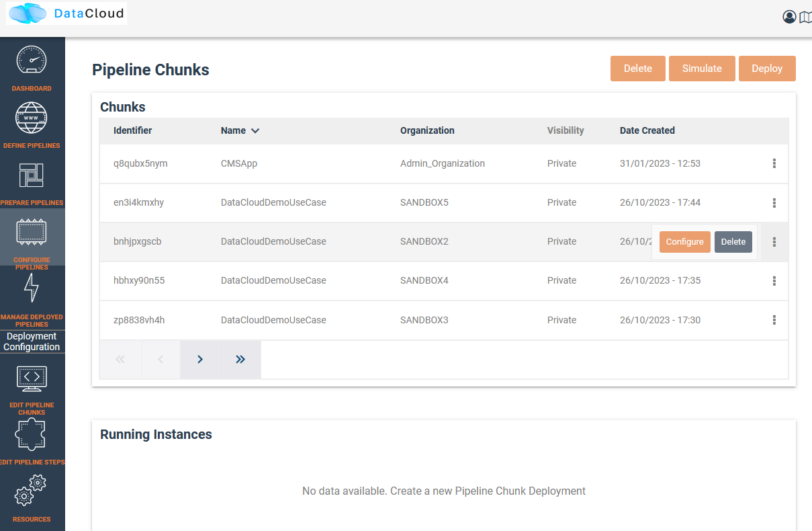The image size is (812, 531).
Task: Click the DataCloud logo
Action: coord(66,13)
